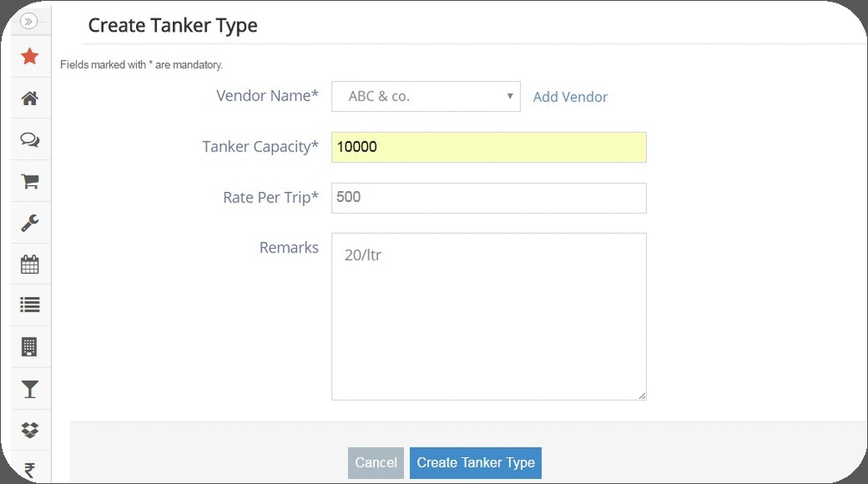868x484 pixels.
Task: Open the calendar icon in sidebar
Action: pos(29,264)
